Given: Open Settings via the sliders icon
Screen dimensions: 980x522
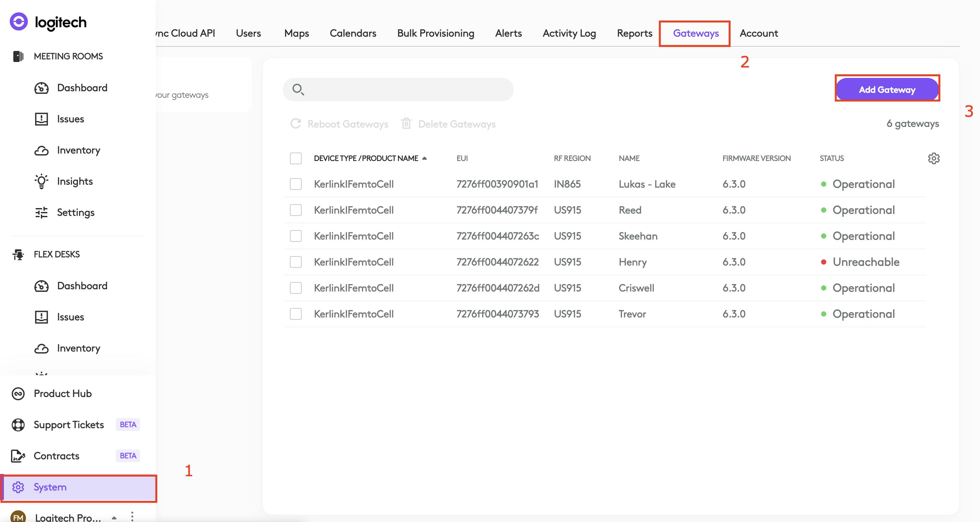Looking at the screenshot, I should 42,212.
